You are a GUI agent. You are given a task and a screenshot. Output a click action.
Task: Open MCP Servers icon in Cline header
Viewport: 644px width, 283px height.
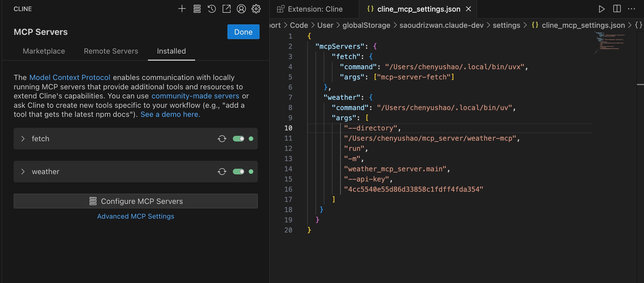pyautogui.click(x=197, y=9)
